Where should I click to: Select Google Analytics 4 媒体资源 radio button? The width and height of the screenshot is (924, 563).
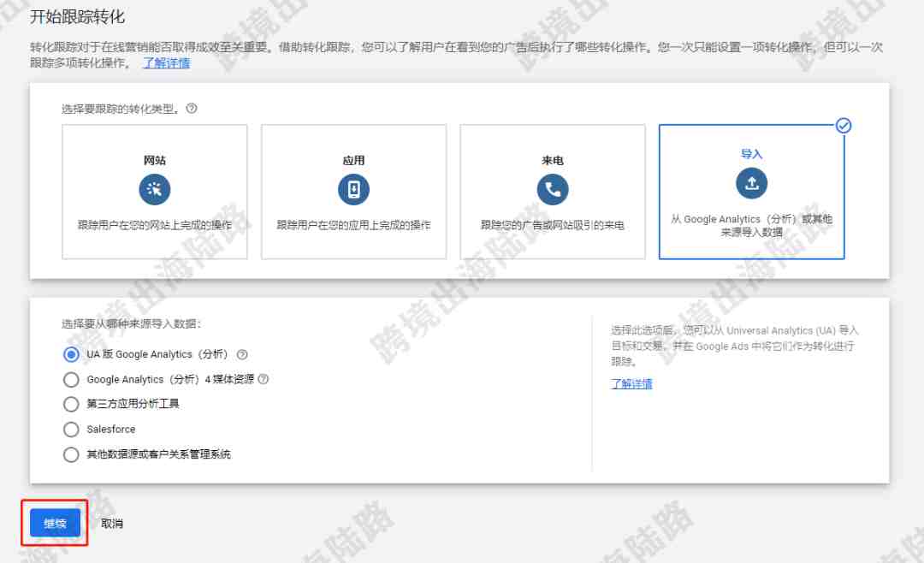71,379
